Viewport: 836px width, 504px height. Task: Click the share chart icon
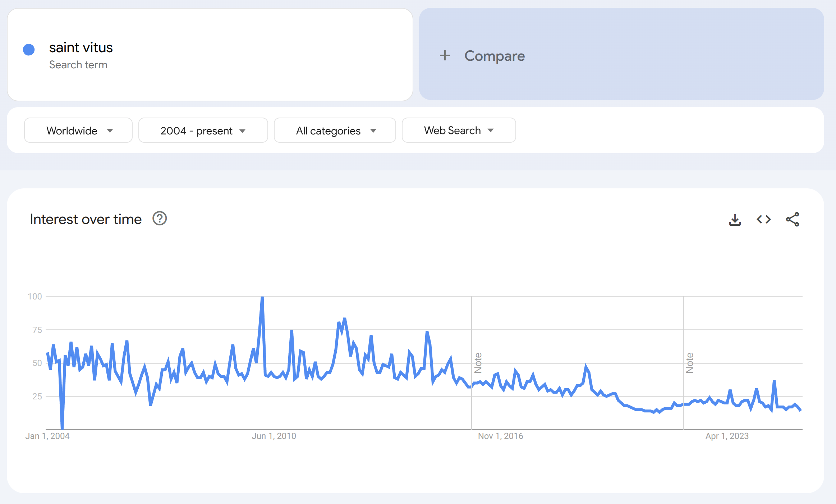pyautogui.click(x=793, y=219)
